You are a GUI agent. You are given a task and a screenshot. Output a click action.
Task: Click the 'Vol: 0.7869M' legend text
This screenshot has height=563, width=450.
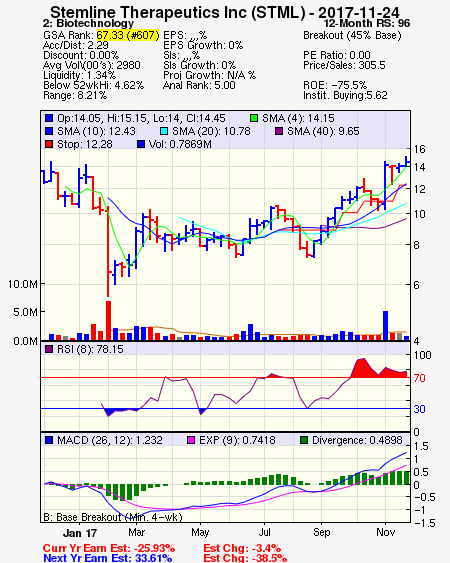point(180,144)
